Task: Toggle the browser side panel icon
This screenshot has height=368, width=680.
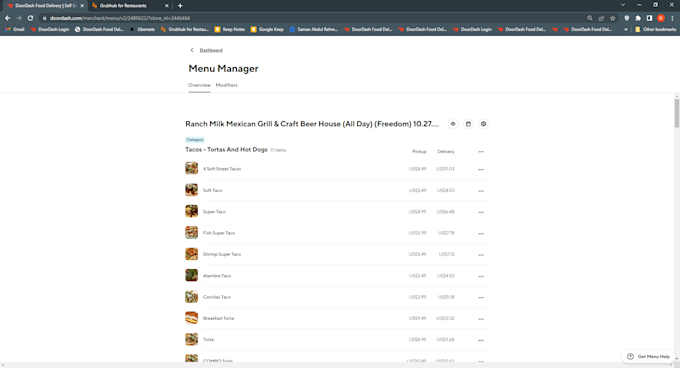Action: 649,18
